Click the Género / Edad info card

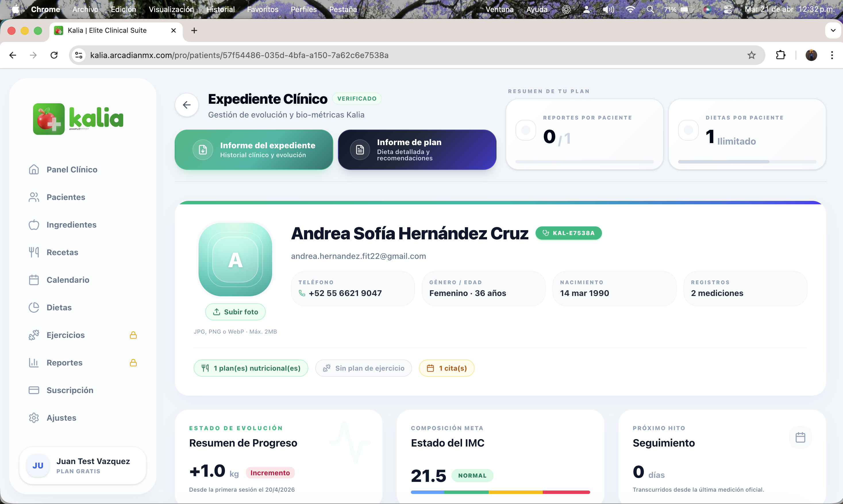point(484,288)
